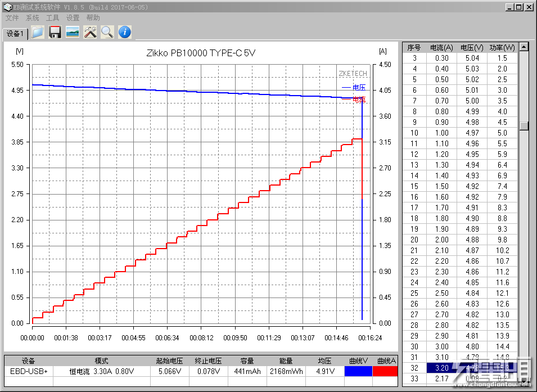Open the 文件 menu
This screenshot has height=392, width=537.
12,18
